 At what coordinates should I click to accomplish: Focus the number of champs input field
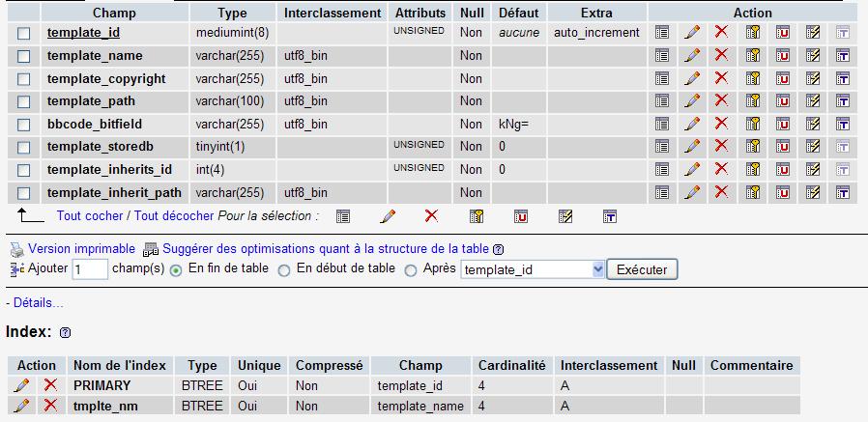(x=90, y=269)
